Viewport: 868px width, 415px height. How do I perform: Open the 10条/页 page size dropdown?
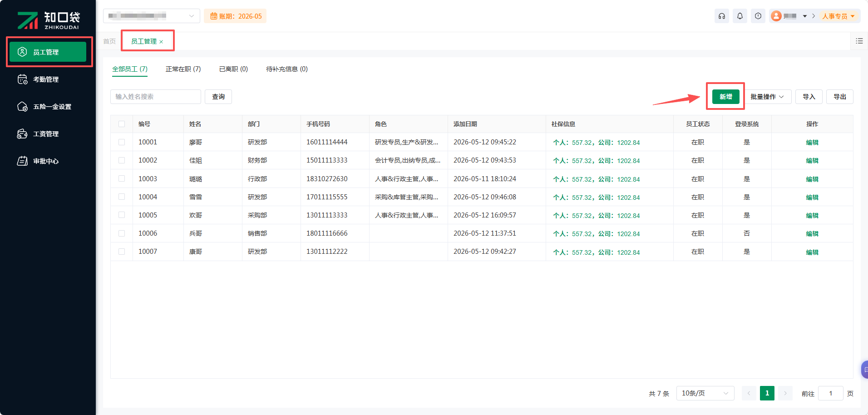(x=705, y=393)
